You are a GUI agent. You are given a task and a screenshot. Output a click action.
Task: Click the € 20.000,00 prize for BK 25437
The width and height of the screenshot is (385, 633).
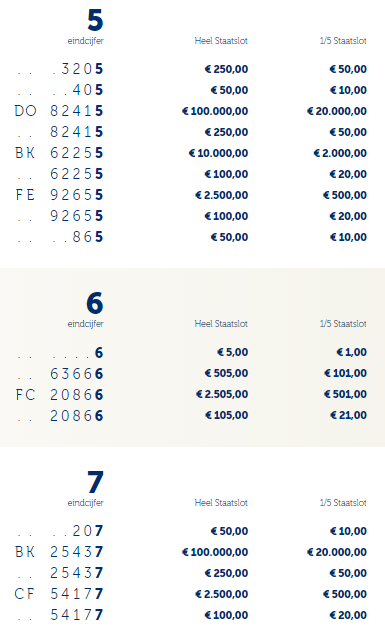[x=337, y=552]
